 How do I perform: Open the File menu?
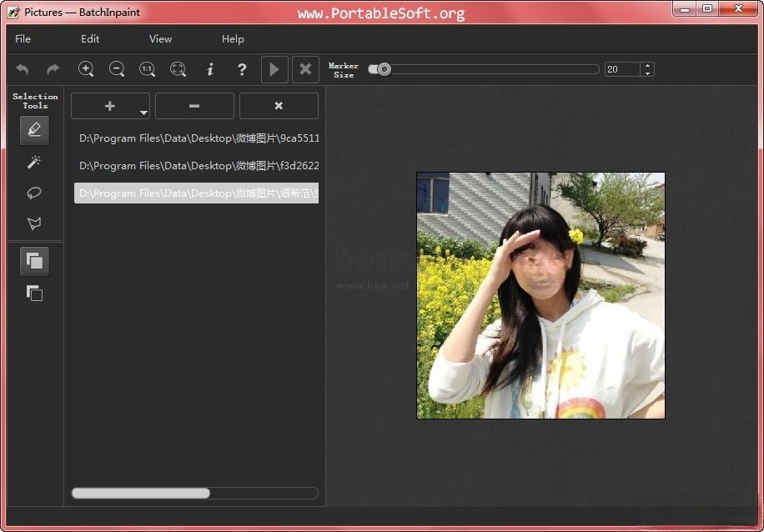(23, 38)
